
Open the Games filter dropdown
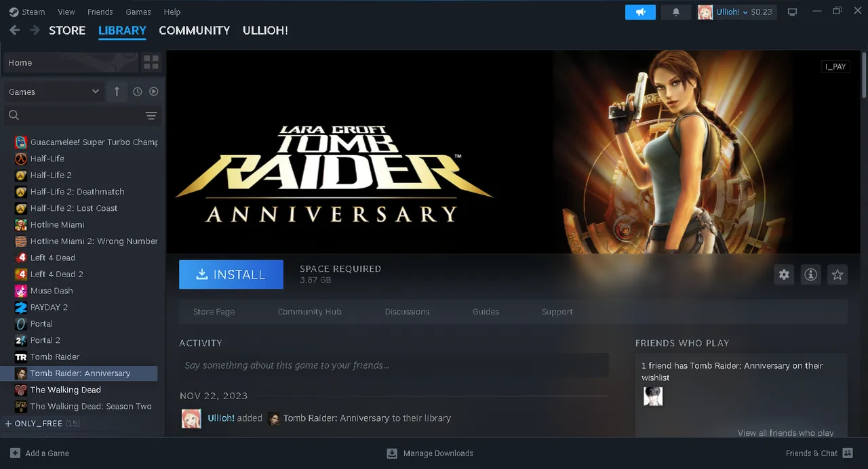54,91
